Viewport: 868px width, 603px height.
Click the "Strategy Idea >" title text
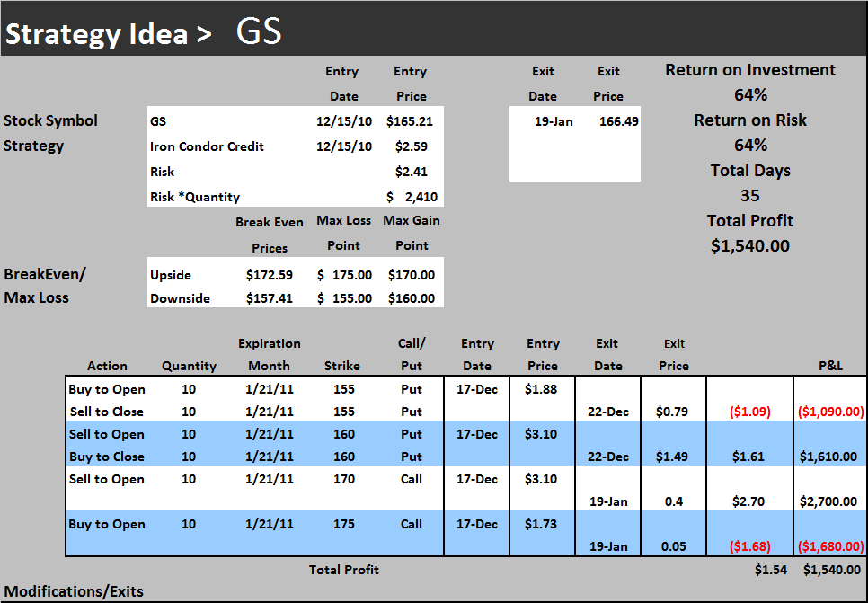point(109,34)
